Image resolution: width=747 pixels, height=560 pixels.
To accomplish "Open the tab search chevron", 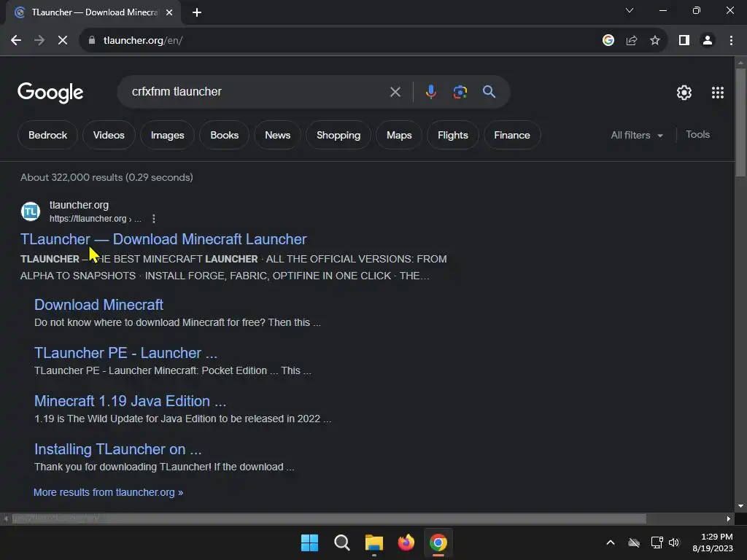I will tap(630, 10).
